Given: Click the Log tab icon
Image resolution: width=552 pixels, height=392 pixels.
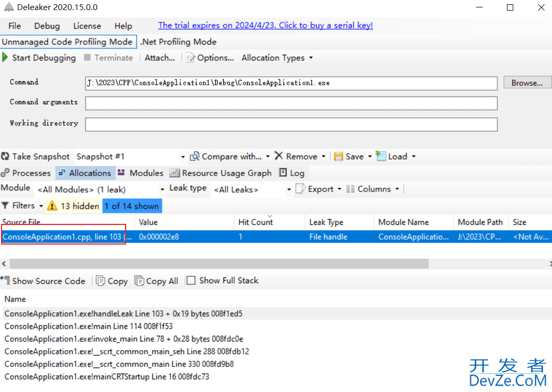Looking at the screenshot, I should [283, 172].
